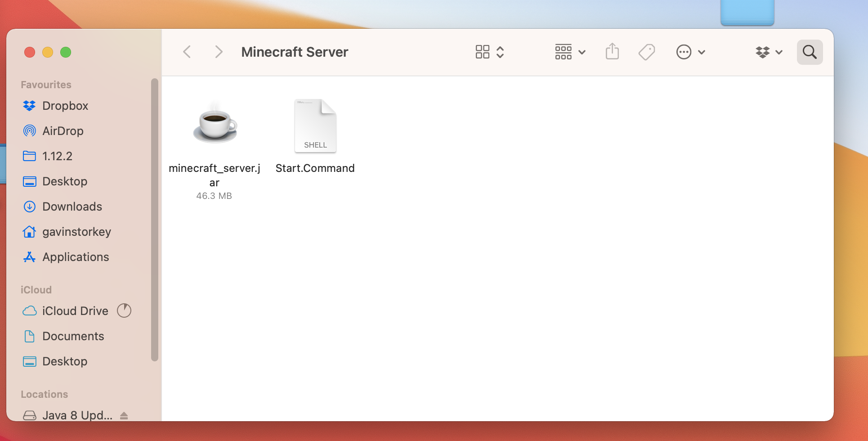The image size is (868, 441).
Task: Go forward with the right chevron arrow
Action: (219, 52)
